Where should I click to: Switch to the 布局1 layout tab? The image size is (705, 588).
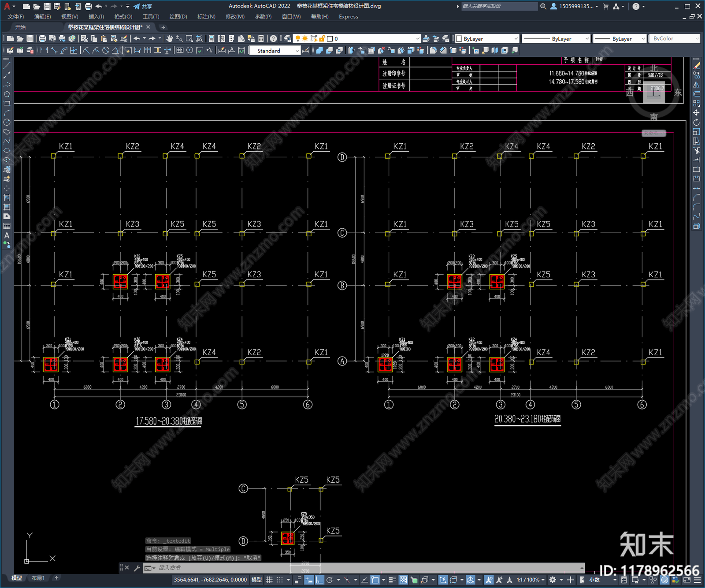[x=38, y=578]
